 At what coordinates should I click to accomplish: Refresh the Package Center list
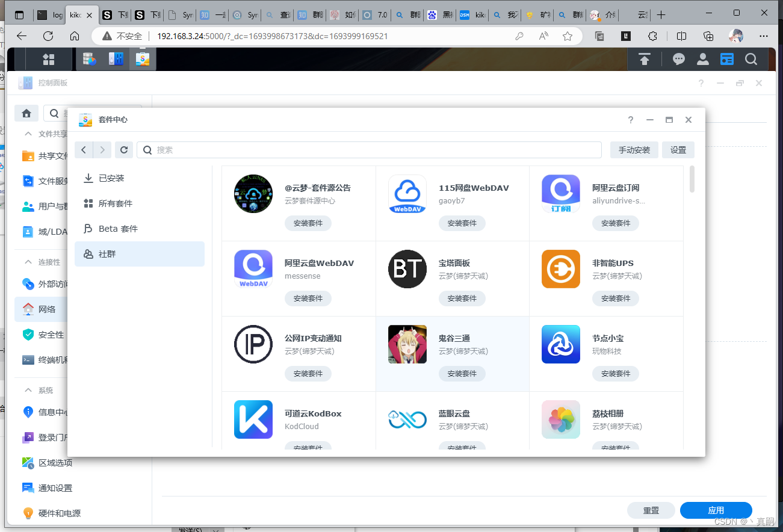click(124, 150)
